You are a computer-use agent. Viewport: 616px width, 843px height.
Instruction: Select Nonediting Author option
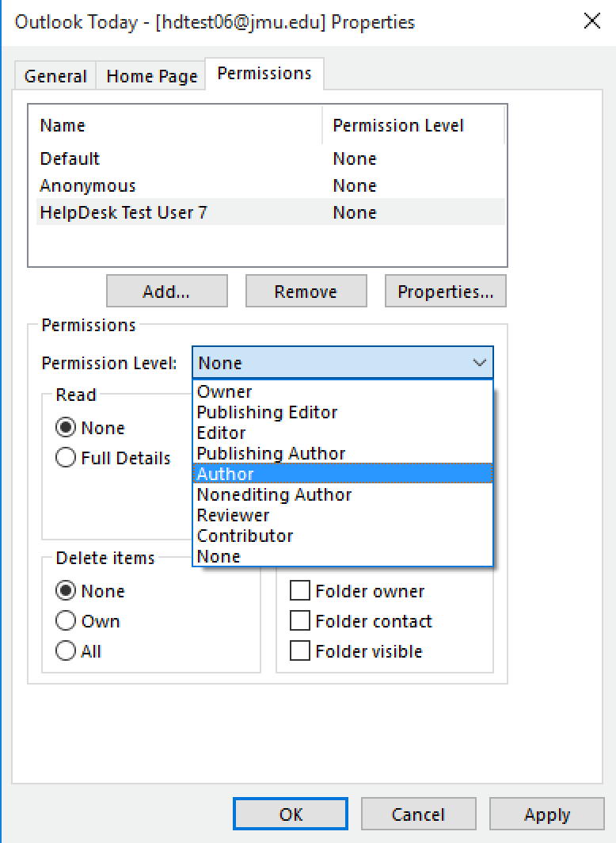(x=274, y=494)
